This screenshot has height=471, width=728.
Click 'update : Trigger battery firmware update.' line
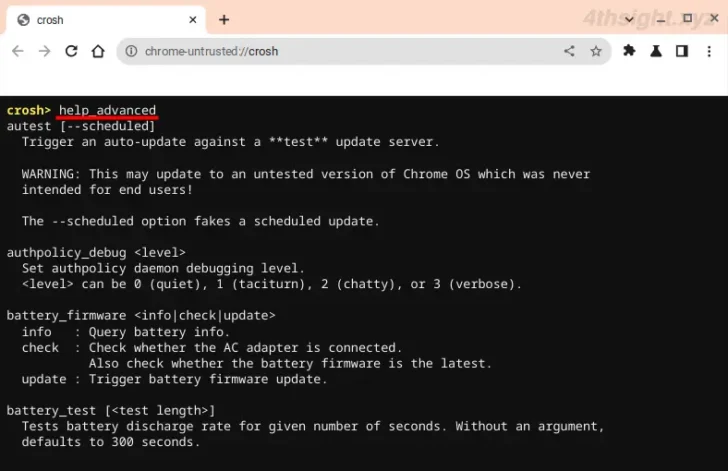click(x=174, y=379)
